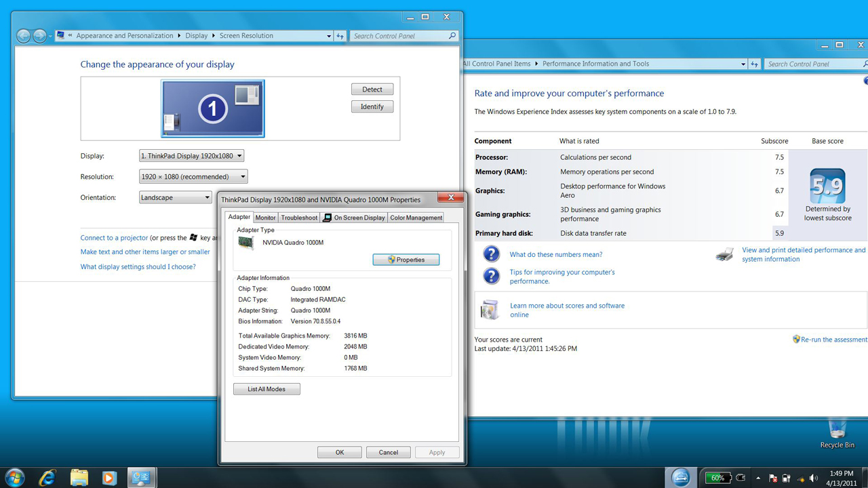Click the Back arrow in Screen Resolution window
This screenshot has width=868, height=488.
(x=24, y=36)
